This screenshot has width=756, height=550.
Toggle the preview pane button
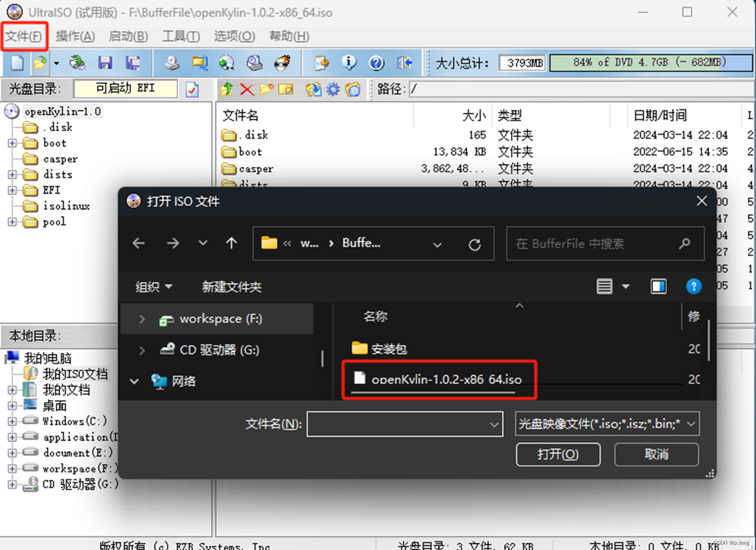(x=658, y=287)
